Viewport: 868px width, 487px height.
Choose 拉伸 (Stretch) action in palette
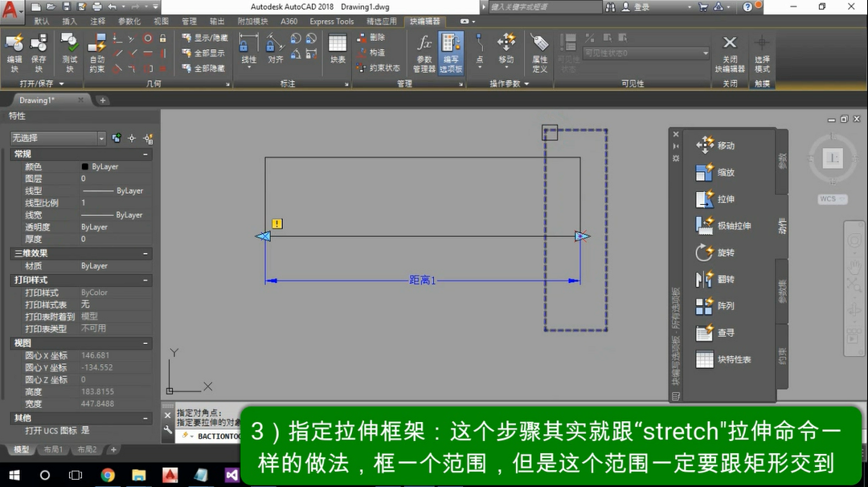pyautogui.click(x=715, y=198)
